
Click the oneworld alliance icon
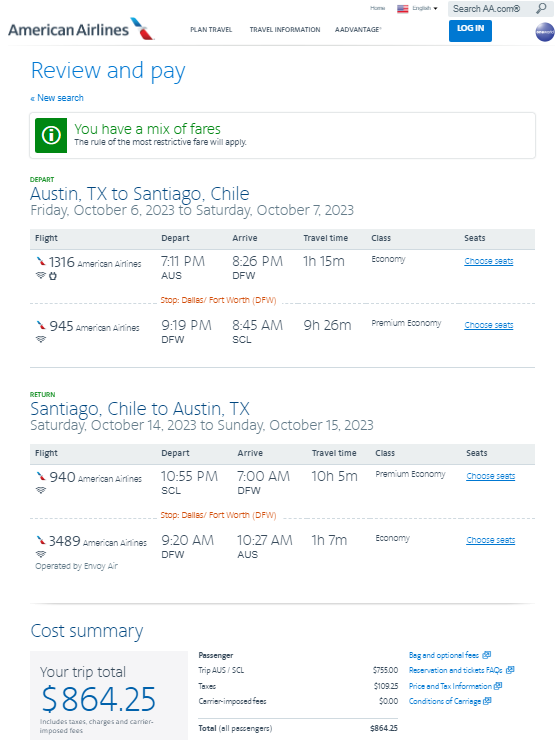pos(545,32)
